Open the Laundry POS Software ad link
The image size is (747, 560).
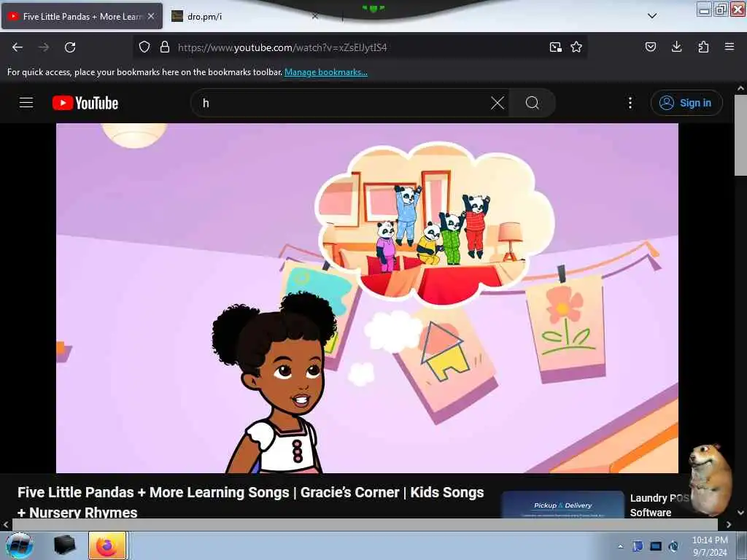(659, 505)
